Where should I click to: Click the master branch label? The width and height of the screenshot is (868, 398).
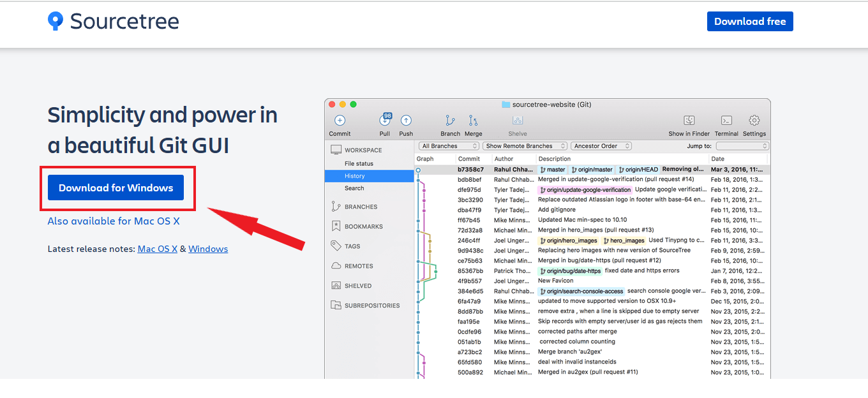(553, 170)
